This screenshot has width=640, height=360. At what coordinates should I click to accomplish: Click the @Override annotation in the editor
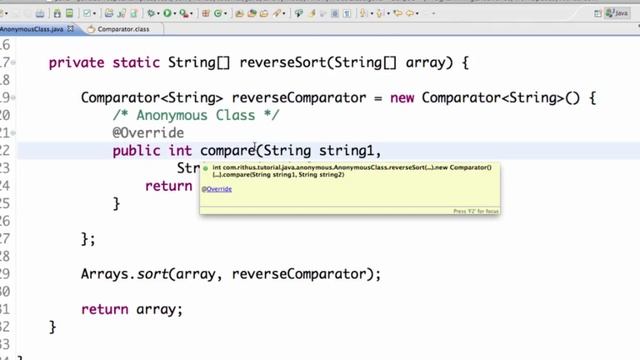[x=148, y=133]
